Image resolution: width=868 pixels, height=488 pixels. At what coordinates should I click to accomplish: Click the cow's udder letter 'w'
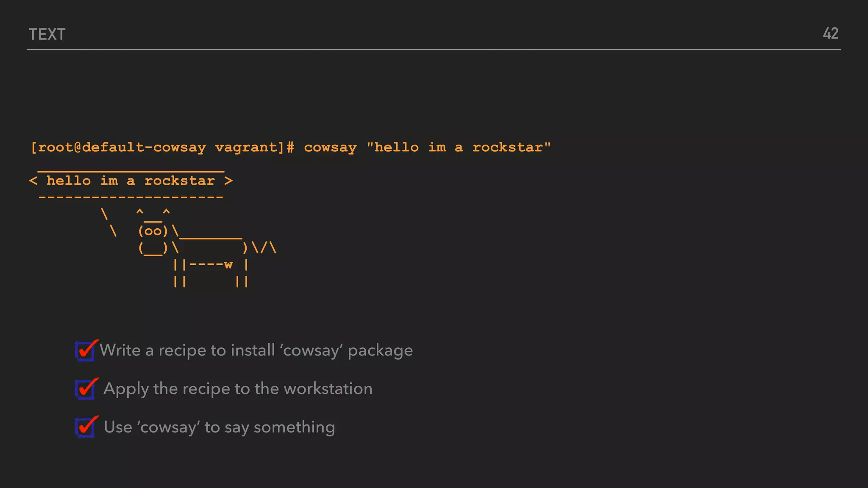point(228,265)
